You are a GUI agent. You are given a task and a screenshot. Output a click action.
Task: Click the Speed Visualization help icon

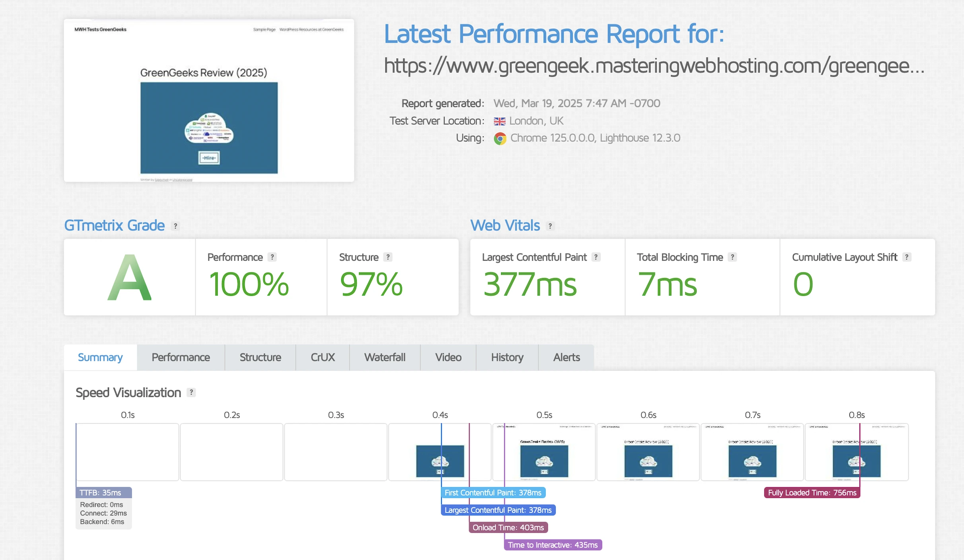[x=191, y=393]
